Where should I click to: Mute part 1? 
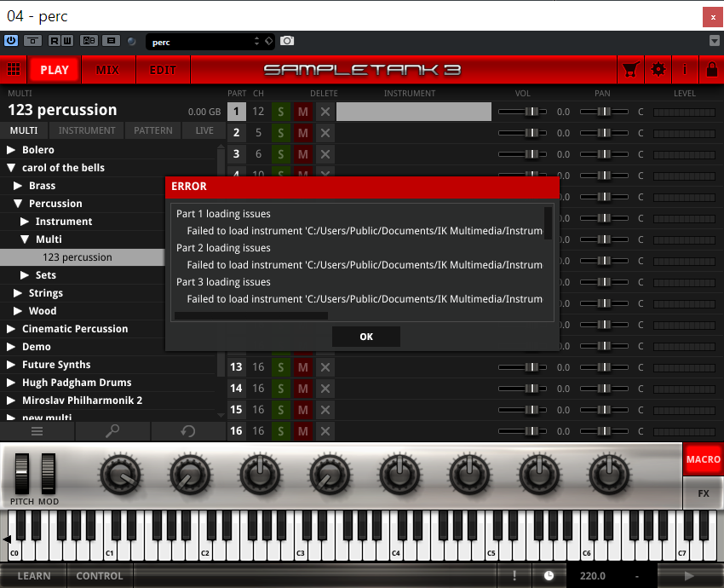click(303, 112)
